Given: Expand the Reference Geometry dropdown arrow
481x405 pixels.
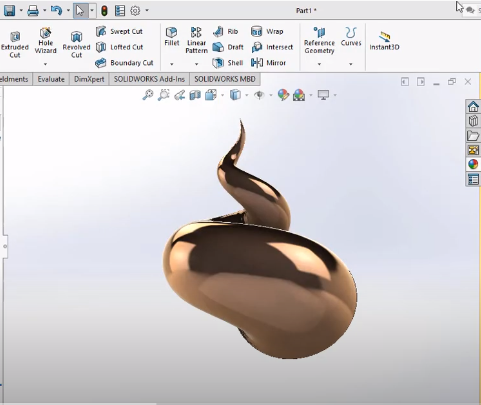Looking at the screenshot, I should [319, 64].
